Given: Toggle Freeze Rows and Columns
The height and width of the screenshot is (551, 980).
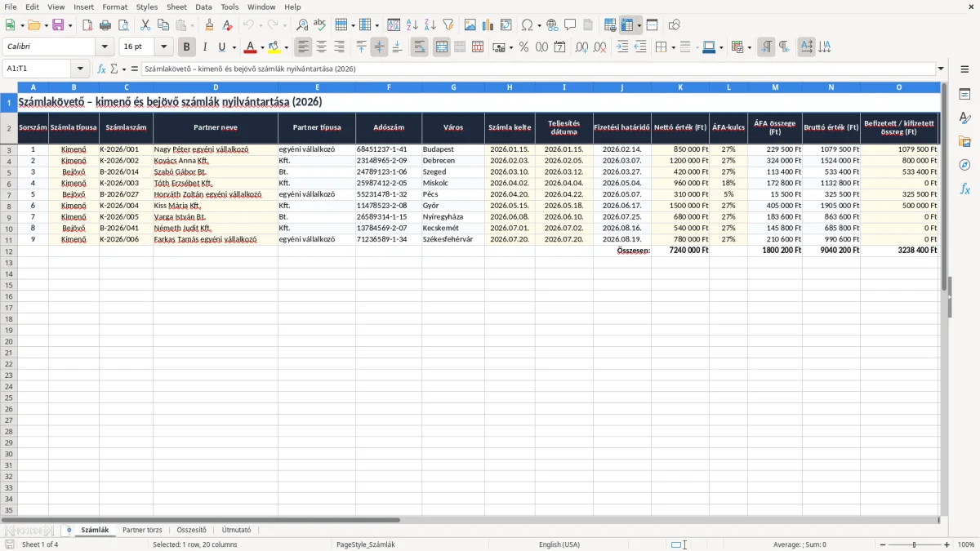Looking at the screenshot, I should 627,25.
